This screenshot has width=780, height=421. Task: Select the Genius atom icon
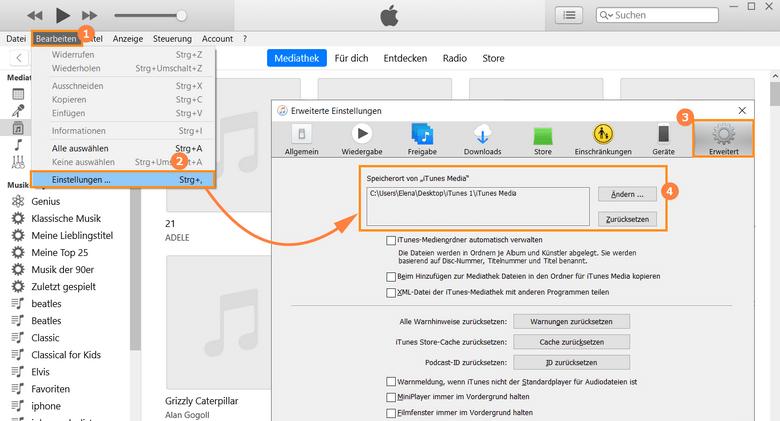[18, 201]
